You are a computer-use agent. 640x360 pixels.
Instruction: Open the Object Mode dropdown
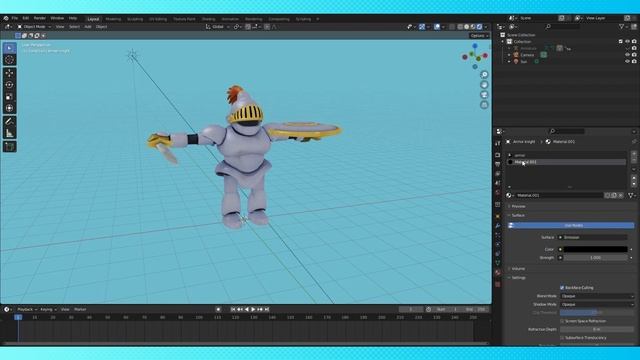click(34, 27)
